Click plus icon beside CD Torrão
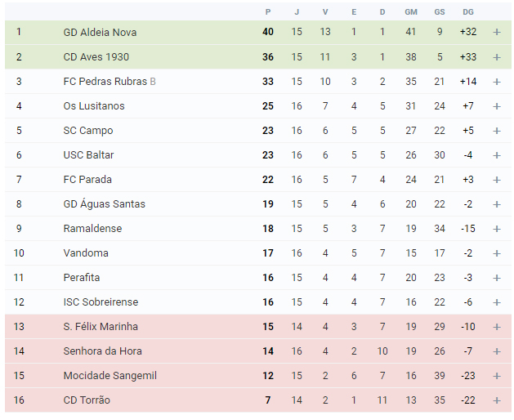 pos(497,400)
